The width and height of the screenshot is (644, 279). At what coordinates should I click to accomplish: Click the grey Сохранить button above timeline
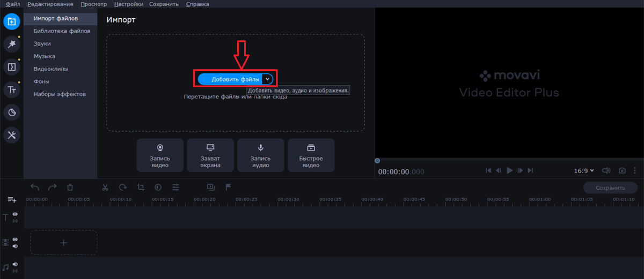click(610, 188)
